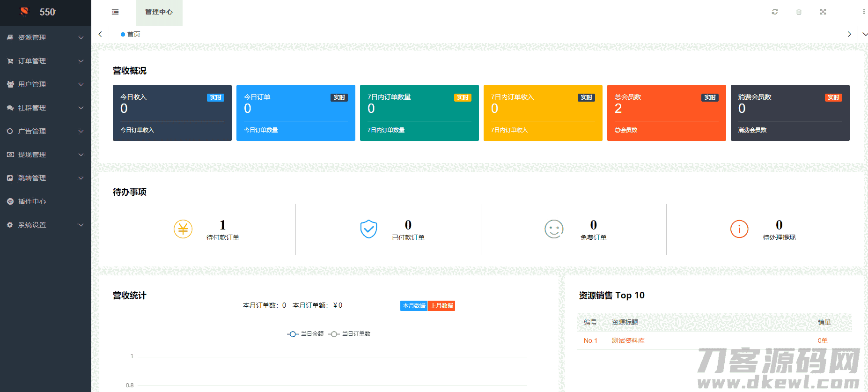This screenshot has height=392, width=868.
Task: Select the 管理中心 top tab
Action: (159, 12)
